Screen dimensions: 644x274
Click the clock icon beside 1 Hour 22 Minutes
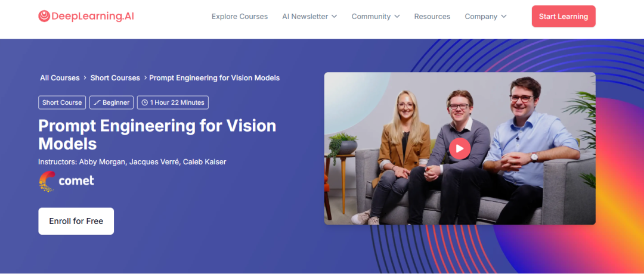[x=144, y=102]
